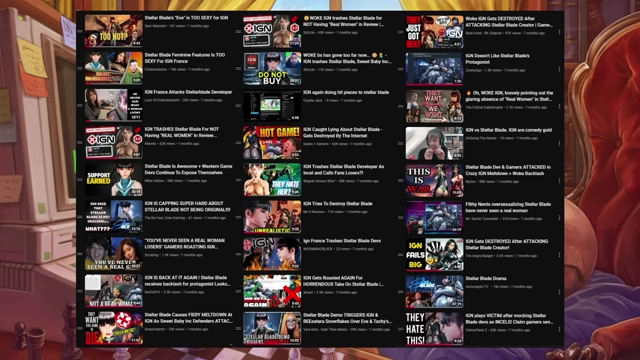Open options for IGN Gets DESTROYED Stellar Blade Creator!
Viewport: 640px width, 360px height.
tap(559, 255)
